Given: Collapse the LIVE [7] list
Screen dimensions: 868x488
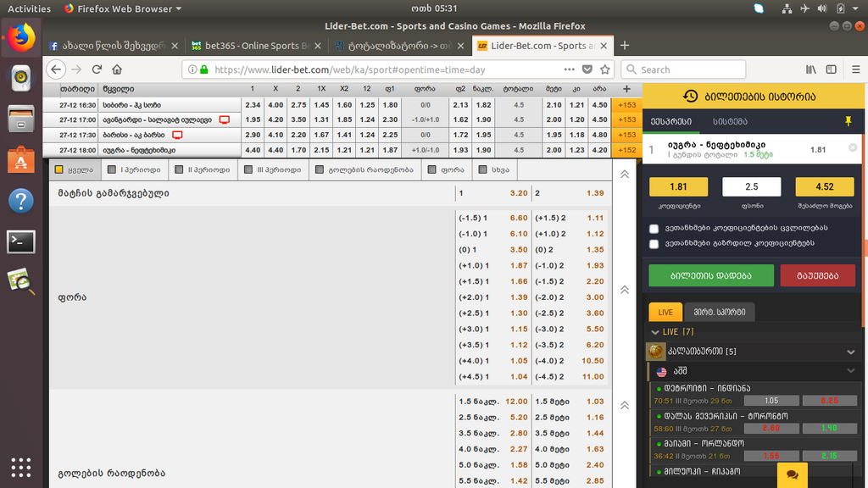Looking at the screenshot, I should click(x=655, y=332).
